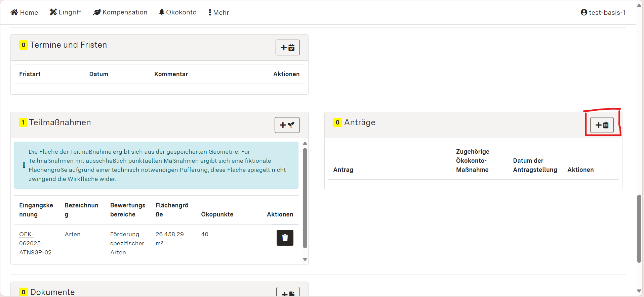Click the test-basis-1 user name
The height and width of the screenshot is (297, 644).
tap(607, 12)
